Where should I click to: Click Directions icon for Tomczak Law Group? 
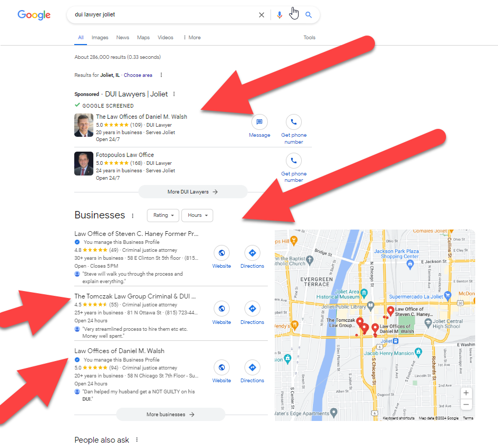click(x=252, y=309)
